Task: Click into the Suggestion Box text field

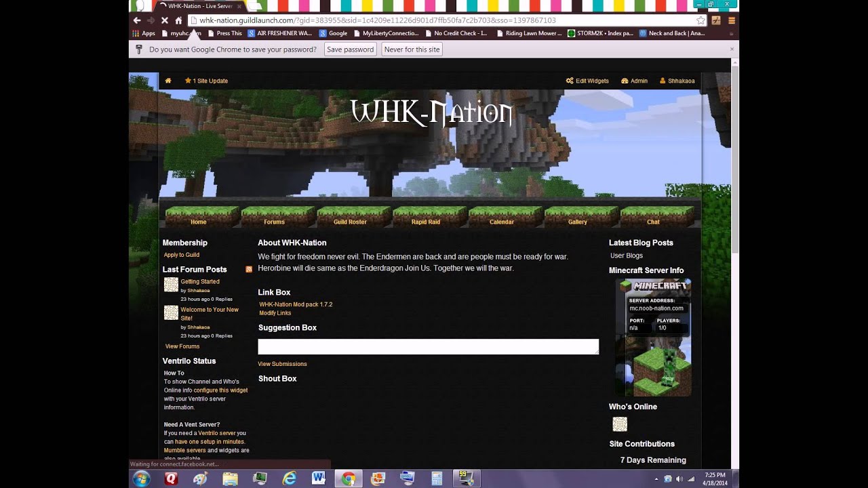Action: [x=429, y=346]
